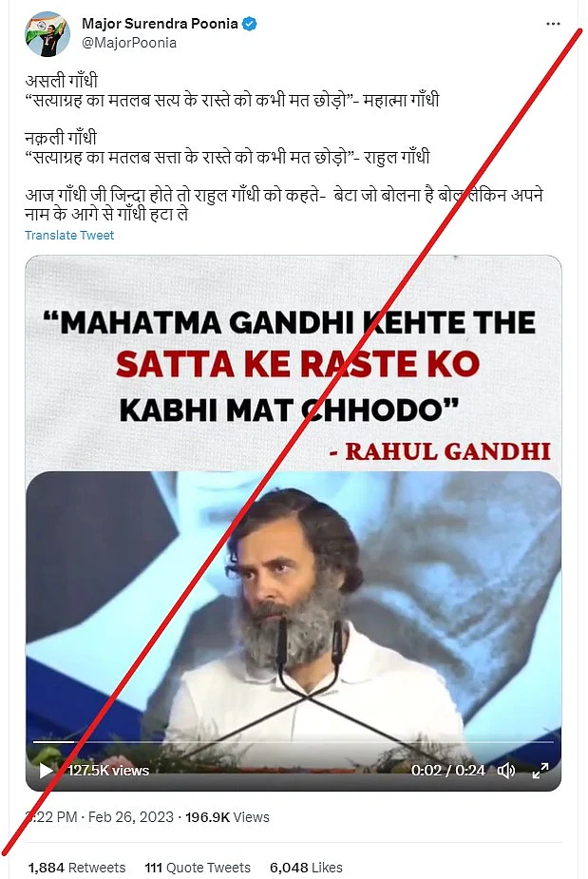This screenshot has height=879, width=588.
Task: Click the 0:02 / 0:24 time display
Action: 447,771
